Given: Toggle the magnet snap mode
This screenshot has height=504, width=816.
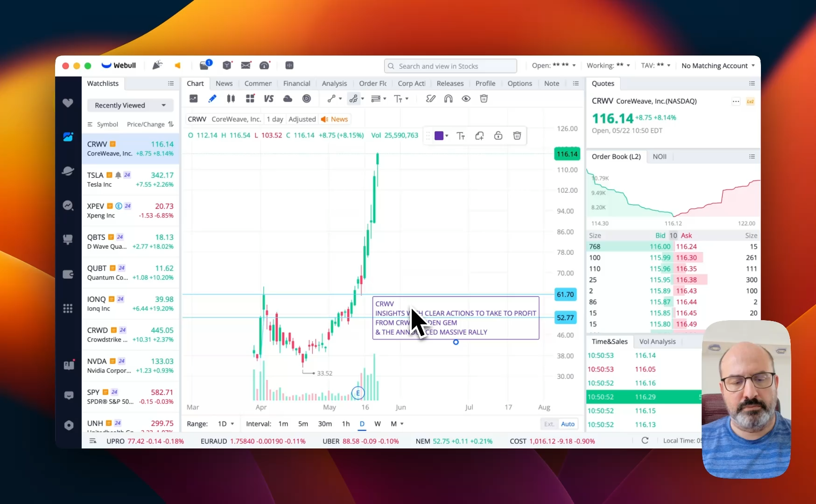Looking at the screenshot, I should click(x=448, y=98).
